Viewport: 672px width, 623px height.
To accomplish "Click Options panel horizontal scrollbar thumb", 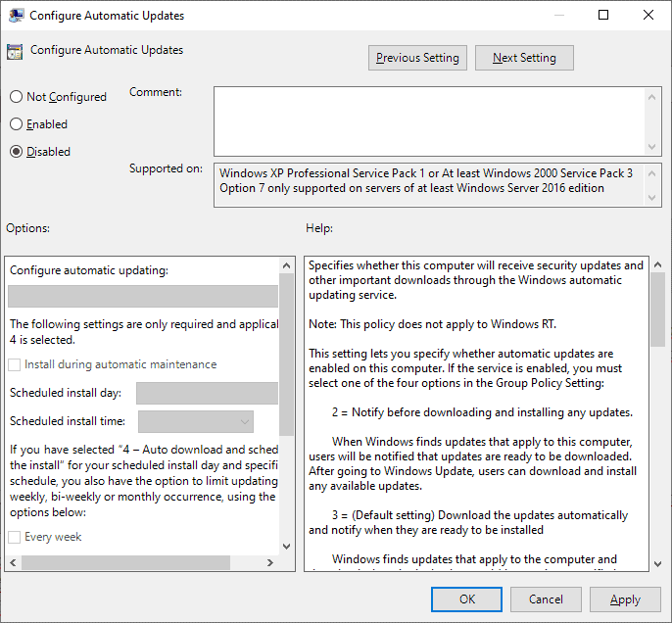I will click(x=125, y=562).
